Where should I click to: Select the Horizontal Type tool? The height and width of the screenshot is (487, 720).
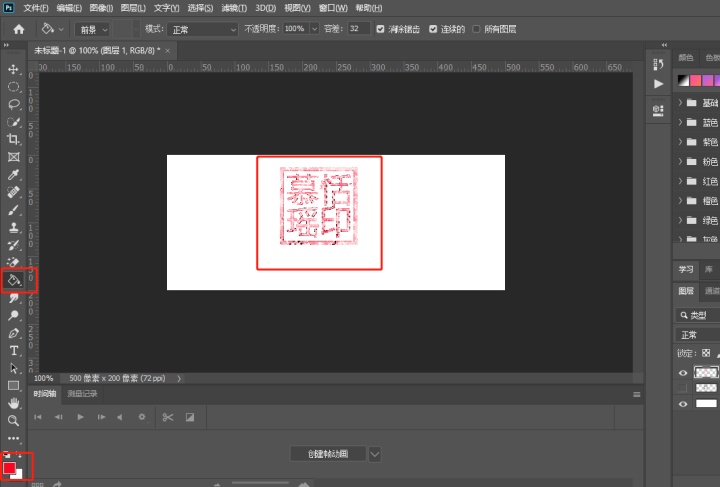pos(13,351)
